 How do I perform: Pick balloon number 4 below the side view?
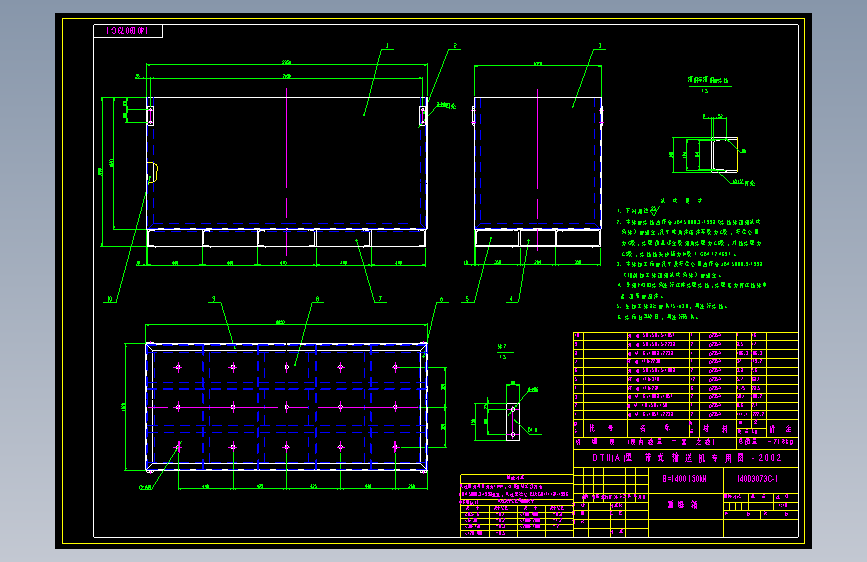pyautogui.click(x=511, y=299)
